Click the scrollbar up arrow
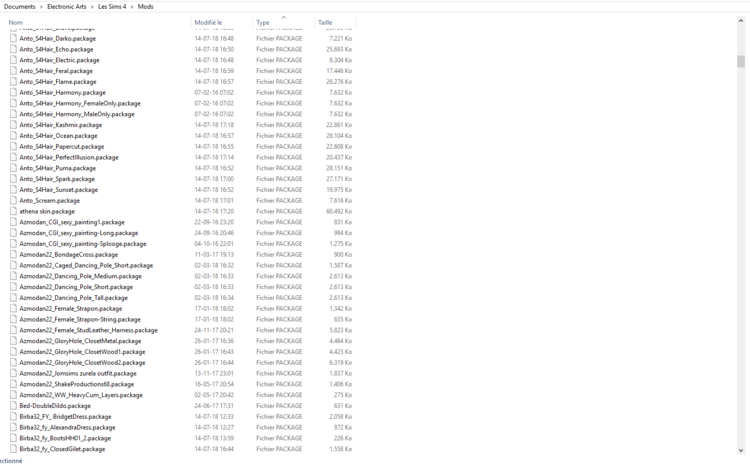Screen dimensions: 750x464 tap(741, 21)
